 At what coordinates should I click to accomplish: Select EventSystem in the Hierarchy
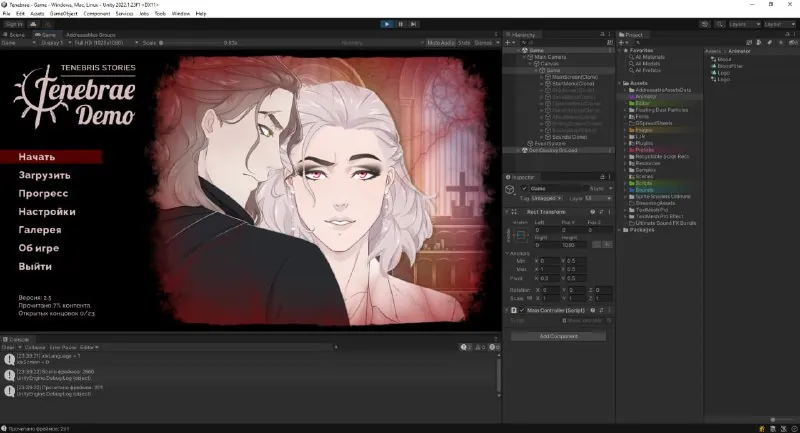549,143
